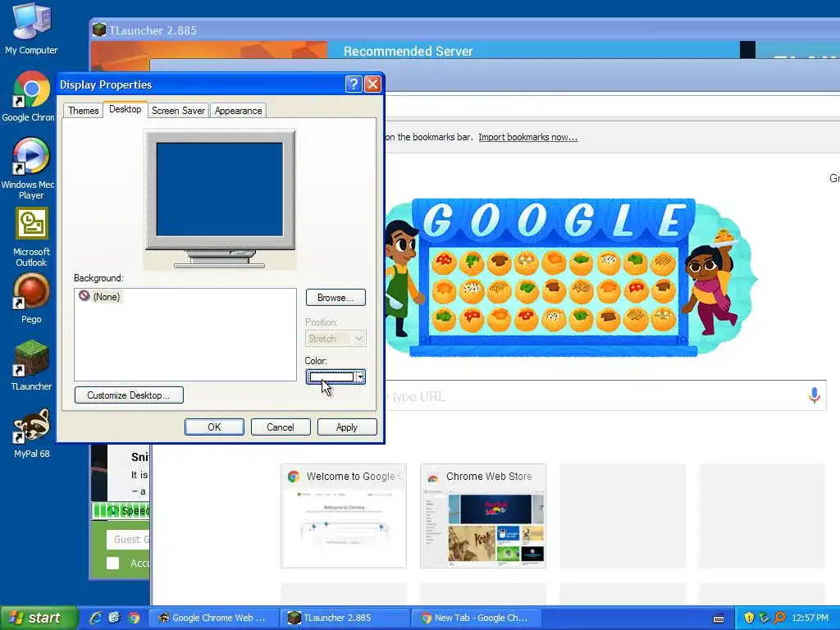The image size is (840, 630).
Task: Open second quick launch icon beside Internet Explorer
Action: pos(115,618)
